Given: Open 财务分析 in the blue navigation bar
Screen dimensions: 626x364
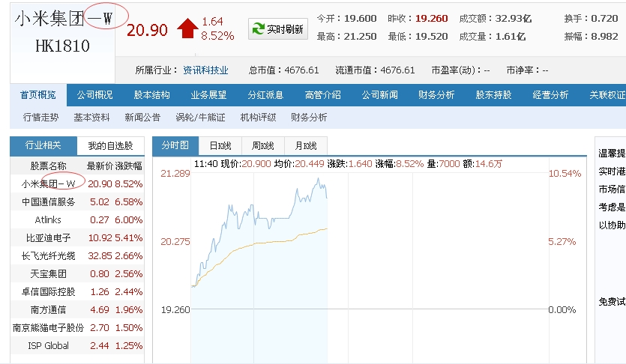Looking at the screenshot, I should pos(436,95).
